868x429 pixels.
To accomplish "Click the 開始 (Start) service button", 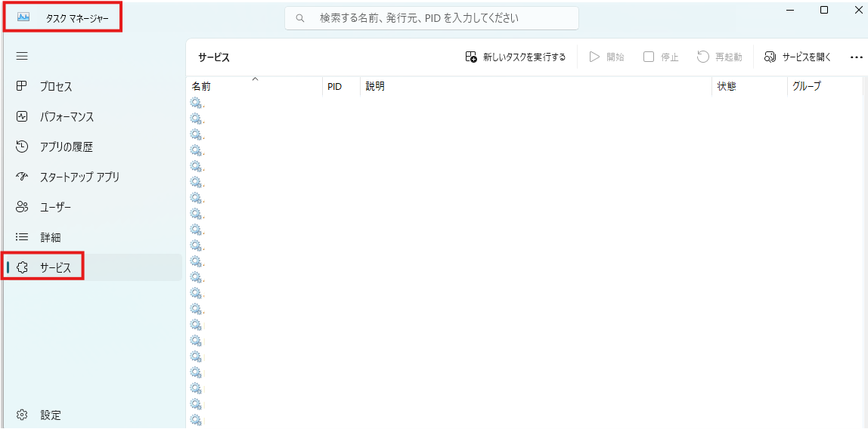I will point(606,57).
